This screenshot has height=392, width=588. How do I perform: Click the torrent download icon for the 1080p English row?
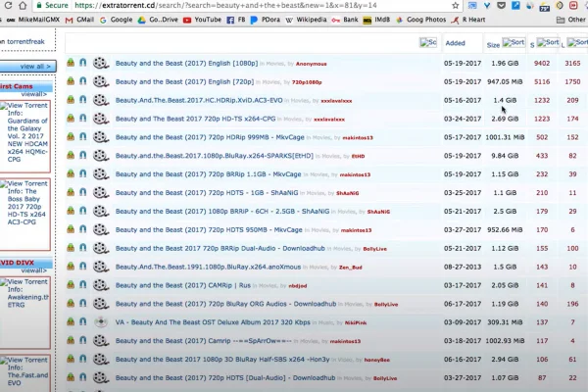coord(71,63)
